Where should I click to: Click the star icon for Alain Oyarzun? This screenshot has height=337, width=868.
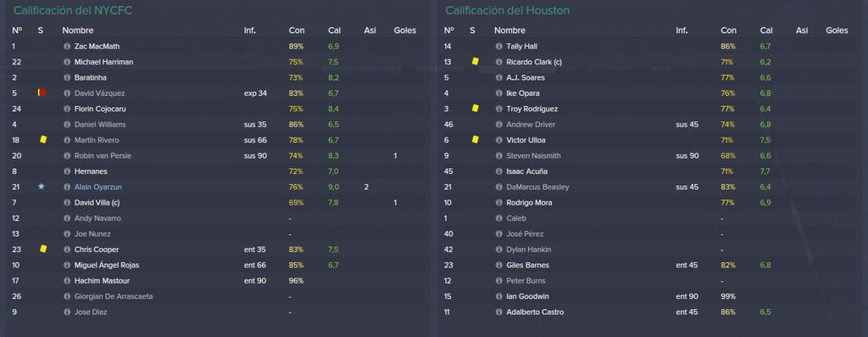(x=41, y=187)
